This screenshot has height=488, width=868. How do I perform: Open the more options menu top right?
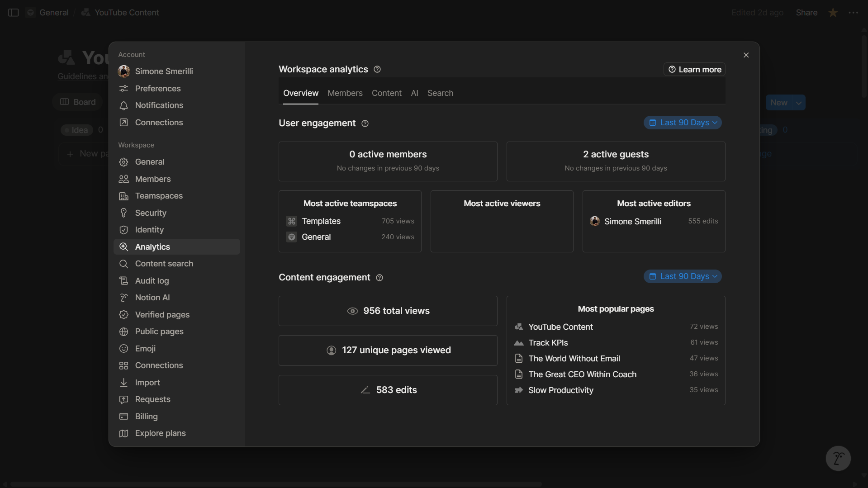pos(854,12)
